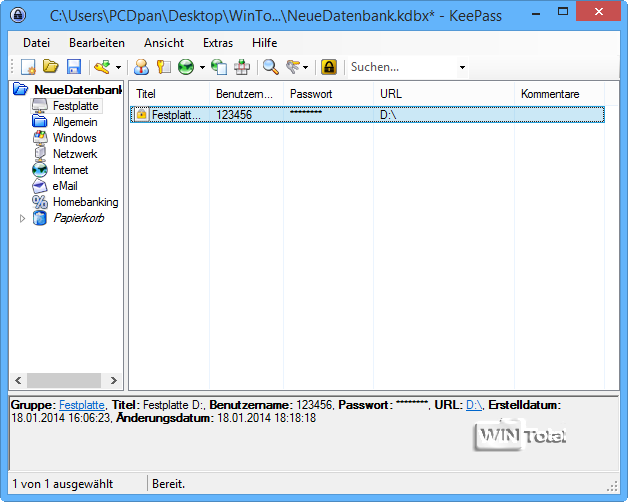Select the eMail group
This screenshot has height=502, width=628.
[65, 186]
